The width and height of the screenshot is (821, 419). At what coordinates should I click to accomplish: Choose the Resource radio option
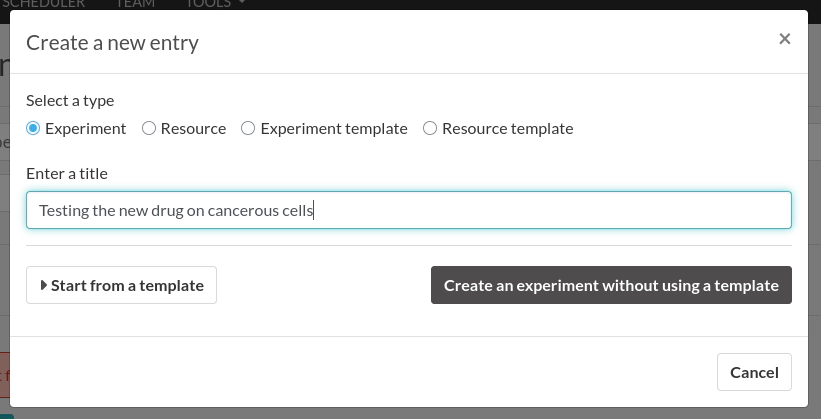(149, 128)
